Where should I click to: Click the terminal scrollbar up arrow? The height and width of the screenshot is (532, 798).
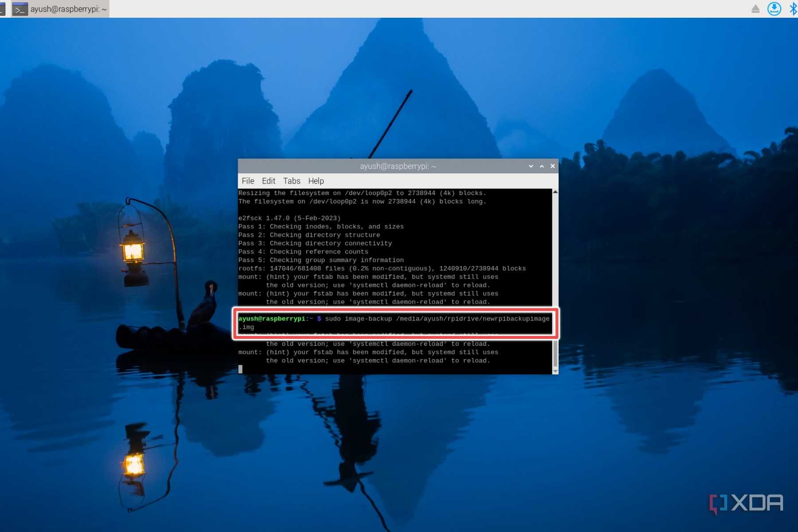click(x=555, y=192)
